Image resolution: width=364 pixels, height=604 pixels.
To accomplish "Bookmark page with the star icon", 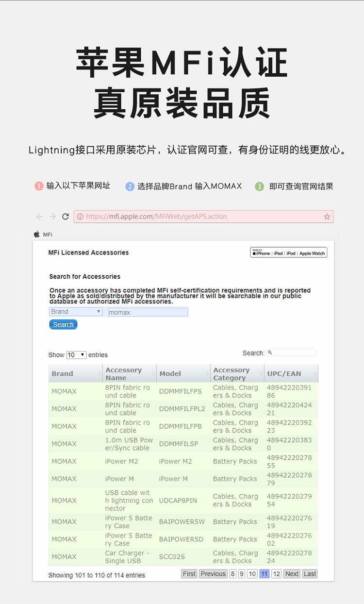I will coord(327,217).
